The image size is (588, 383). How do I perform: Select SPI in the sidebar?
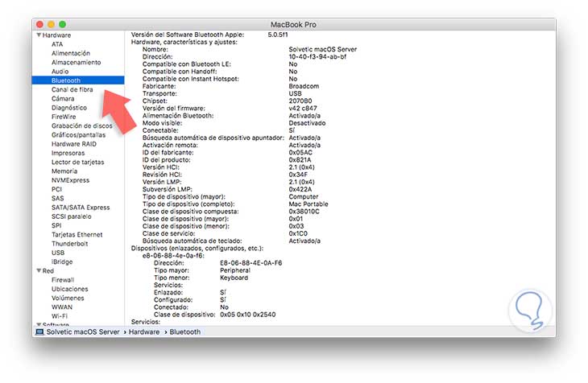56,225
